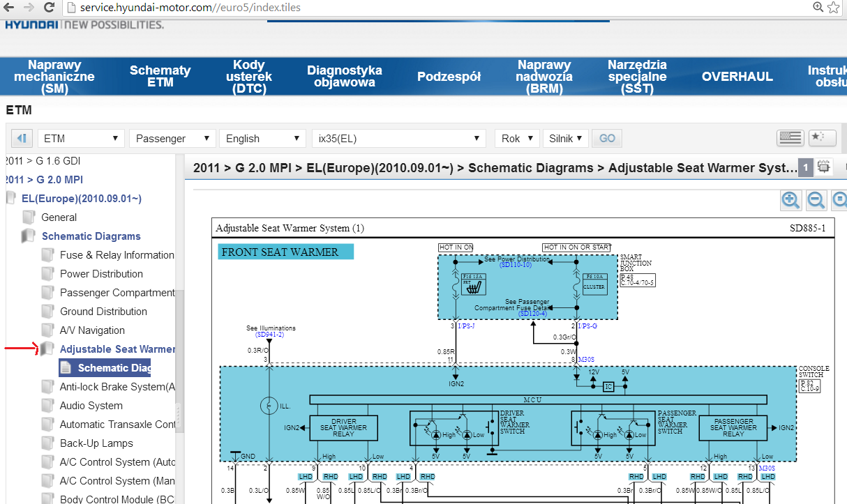Collapse the left sidebar panel
847x504 pixels.
21,138
